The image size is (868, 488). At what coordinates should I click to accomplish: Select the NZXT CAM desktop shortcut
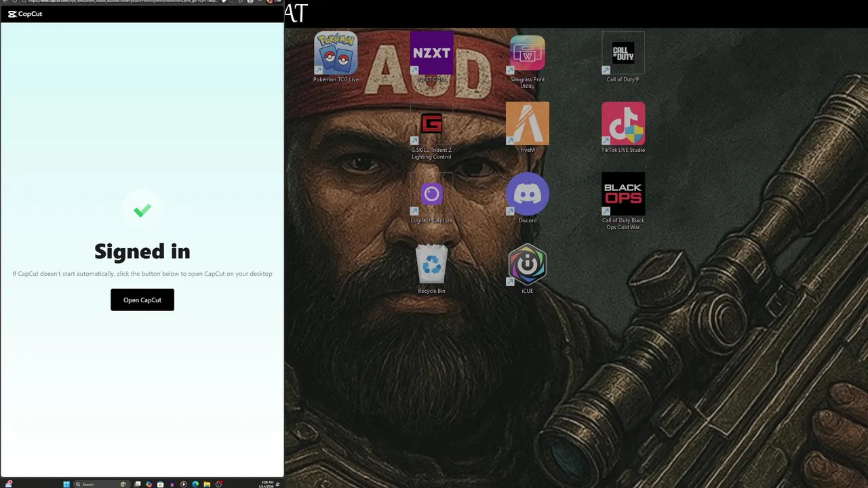point(431,58)
